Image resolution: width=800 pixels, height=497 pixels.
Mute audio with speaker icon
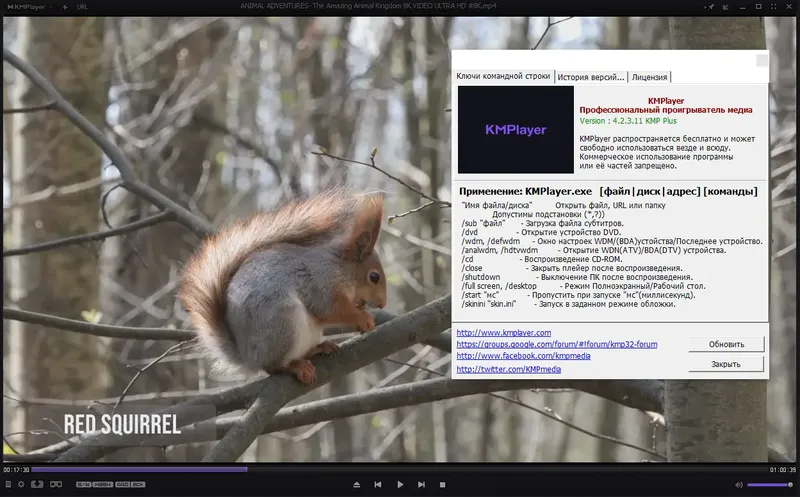738,485
